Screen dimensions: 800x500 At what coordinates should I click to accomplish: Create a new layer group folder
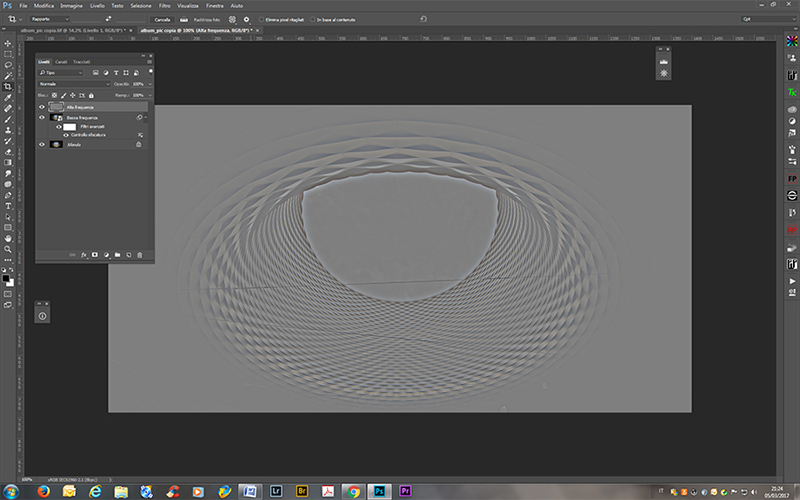click(x=117, y=255)
